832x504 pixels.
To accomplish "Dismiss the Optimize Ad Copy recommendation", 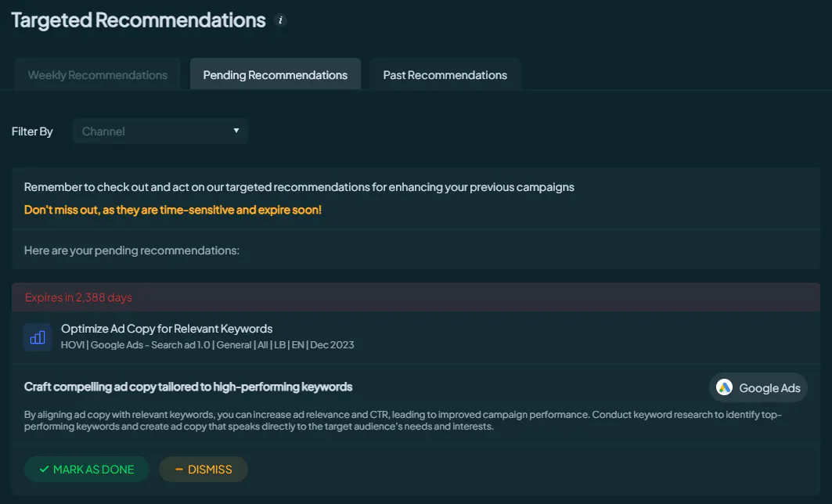I will coord(203,469).
